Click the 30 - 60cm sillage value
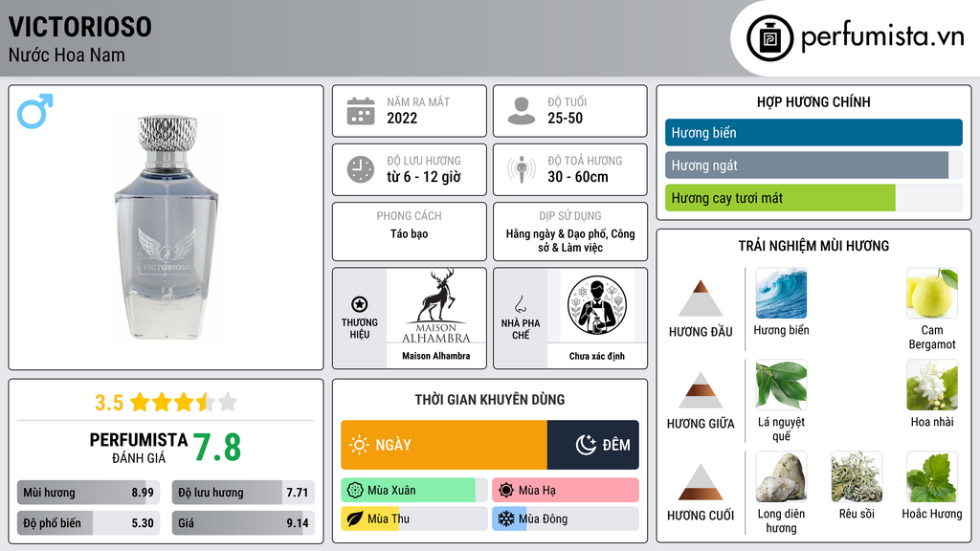 tap(578, 177)
